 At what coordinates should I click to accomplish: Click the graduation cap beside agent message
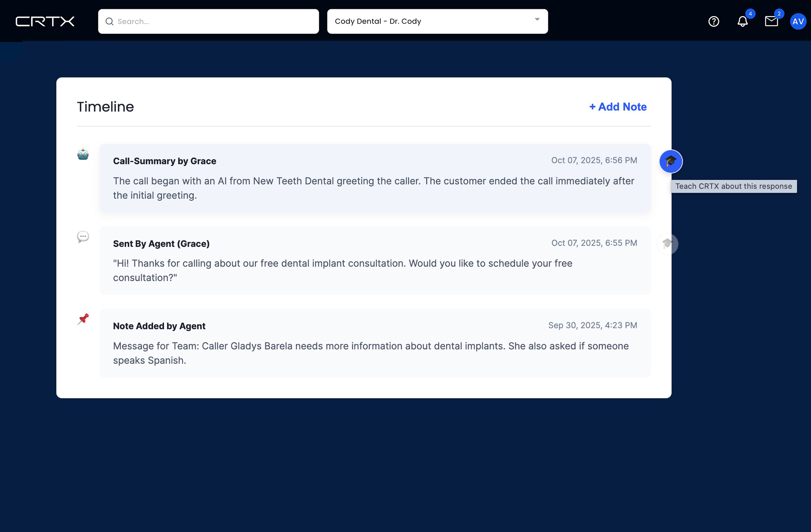coord(667,244)
